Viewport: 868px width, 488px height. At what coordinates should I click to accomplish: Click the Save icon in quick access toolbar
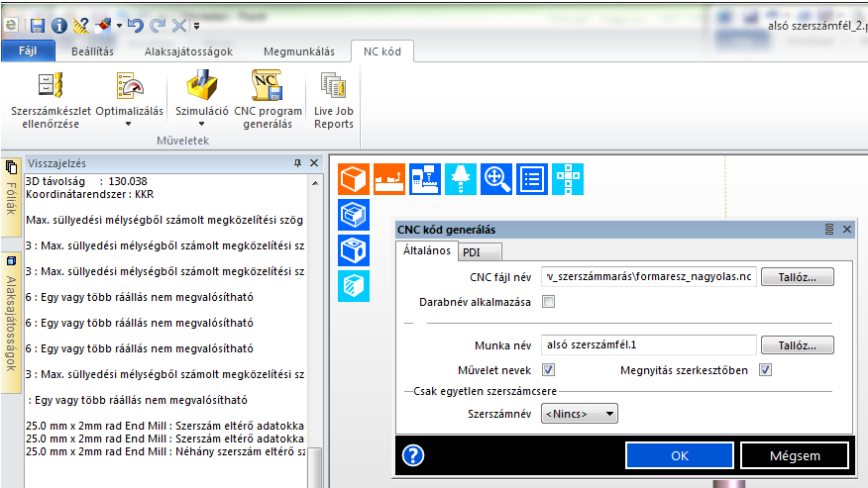click(37, 26)
